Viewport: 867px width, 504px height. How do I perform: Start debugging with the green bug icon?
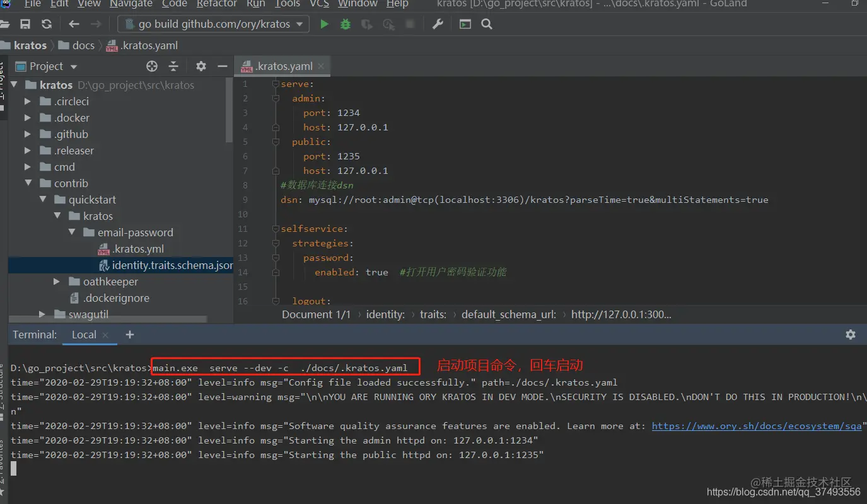click(x=346, y=24)
